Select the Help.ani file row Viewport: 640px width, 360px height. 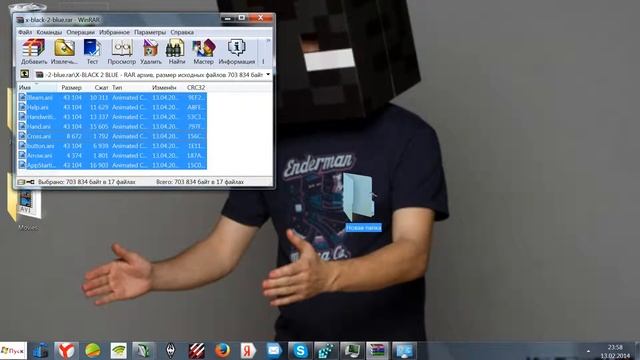112,107
